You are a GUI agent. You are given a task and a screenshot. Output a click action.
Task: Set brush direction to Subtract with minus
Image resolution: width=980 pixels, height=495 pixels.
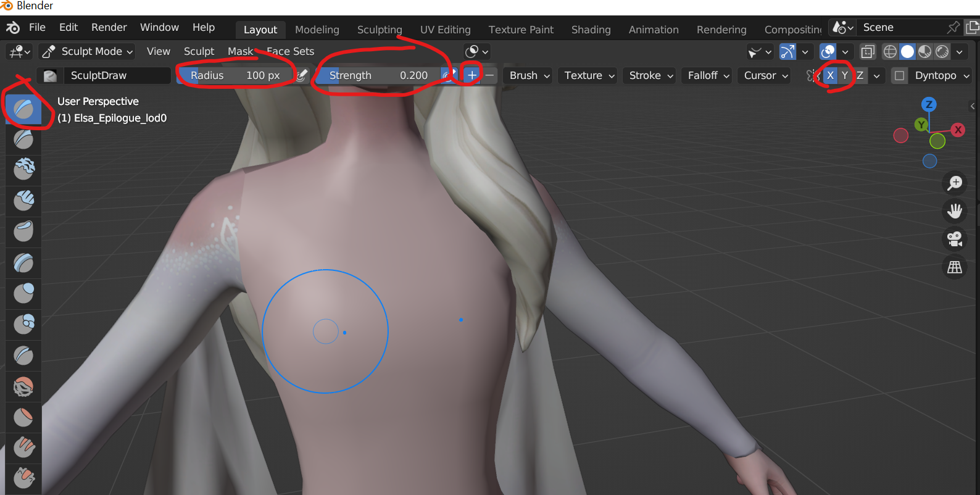point(489,75)
